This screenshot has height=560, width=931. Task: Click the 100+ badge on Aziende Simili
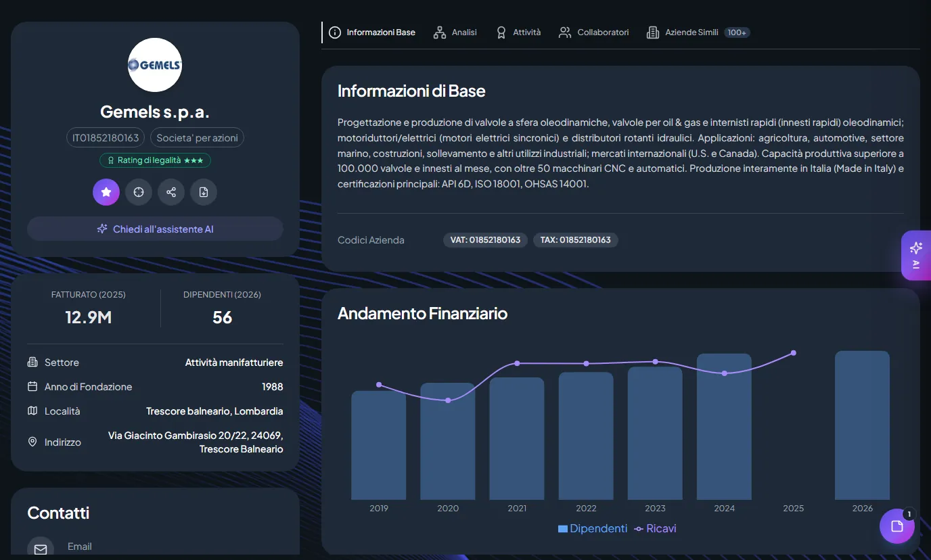[x=737, y=32]
